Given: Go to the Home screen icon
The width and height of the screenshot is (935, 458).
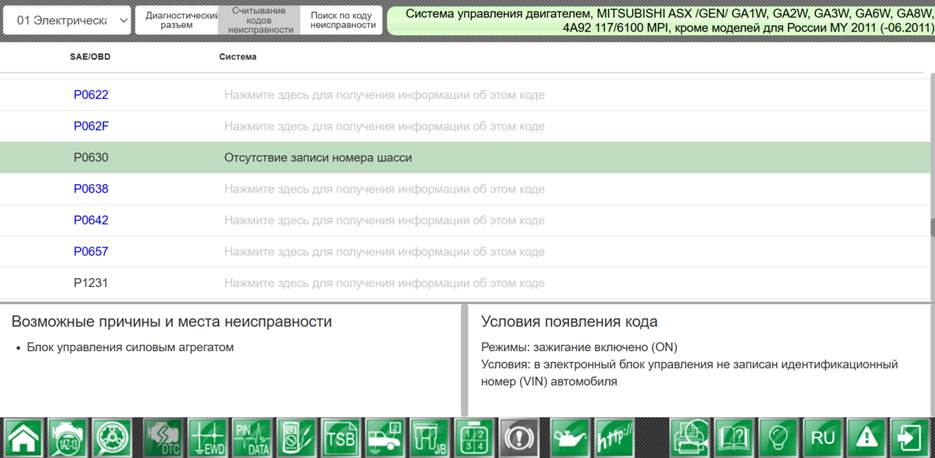Looking at the screenshot, I should coord(24,438).
